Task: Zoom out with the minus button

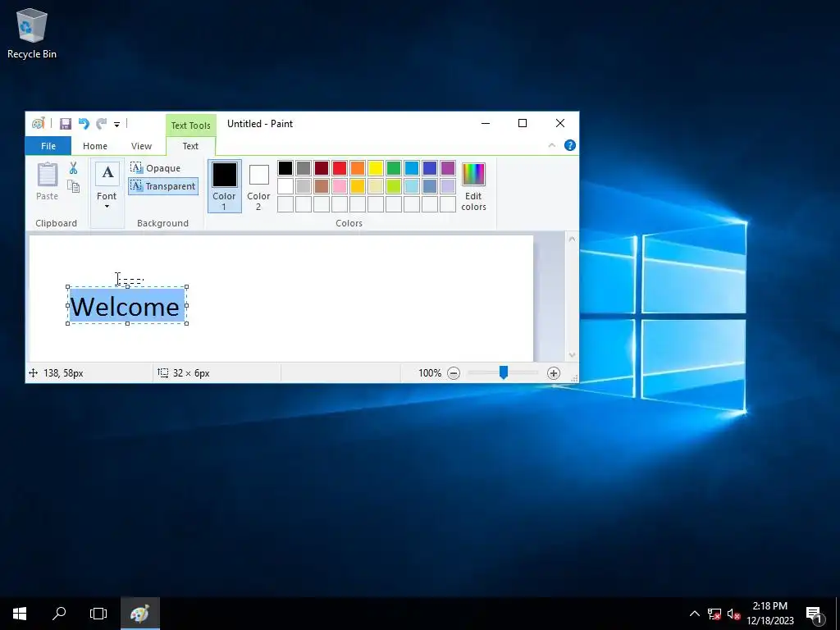Action: click(x=454, y=373)
